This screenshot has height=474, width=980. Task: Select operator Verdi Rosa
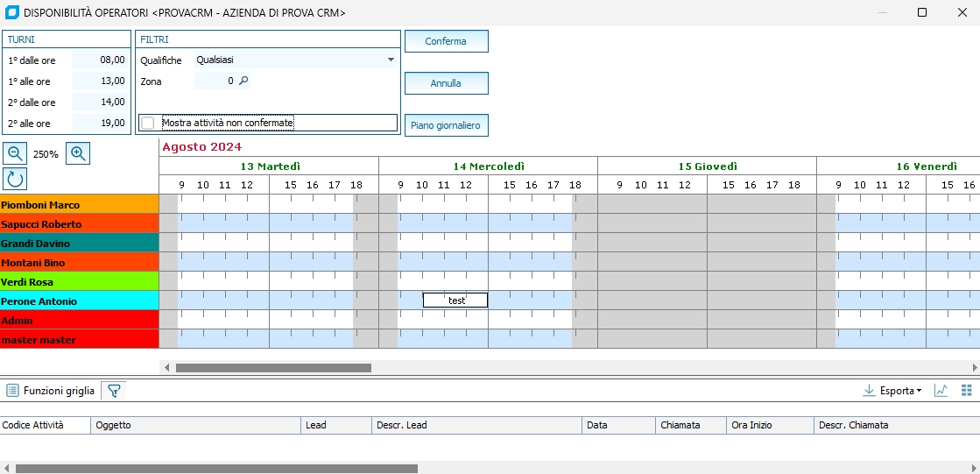80,282
